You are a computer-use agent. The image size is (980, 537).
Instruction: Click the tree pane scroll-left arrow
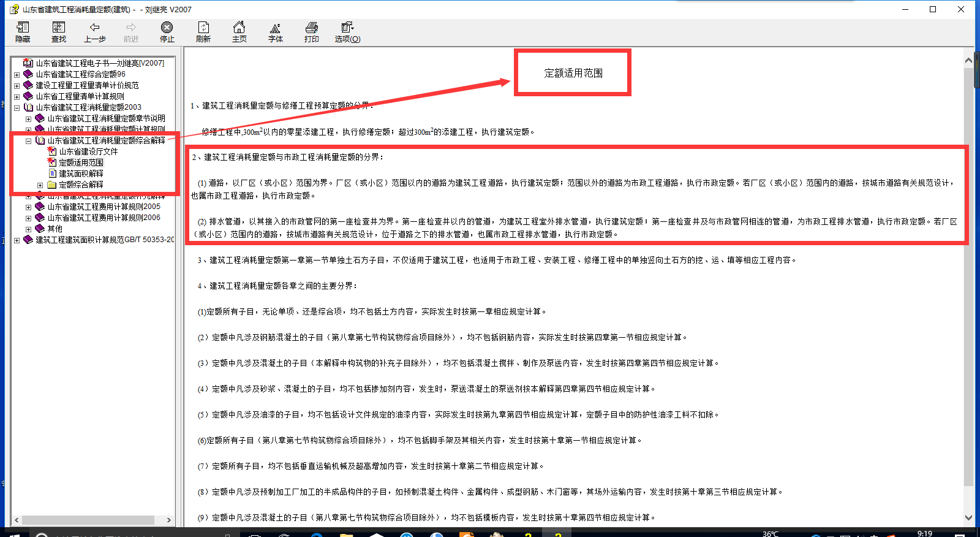(x=17, y=520)
